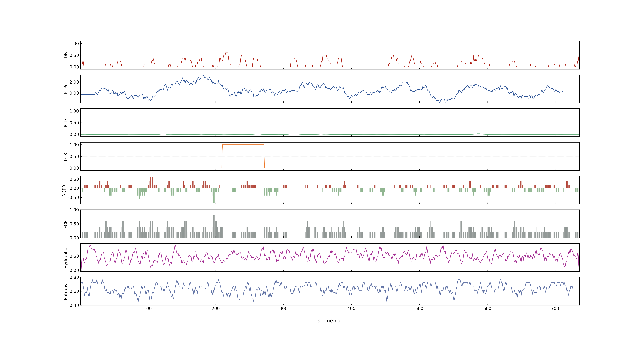Click the 'Pi-Pi' axis label
This screenshot has width=644, height=343.
(x=66, y=89)
